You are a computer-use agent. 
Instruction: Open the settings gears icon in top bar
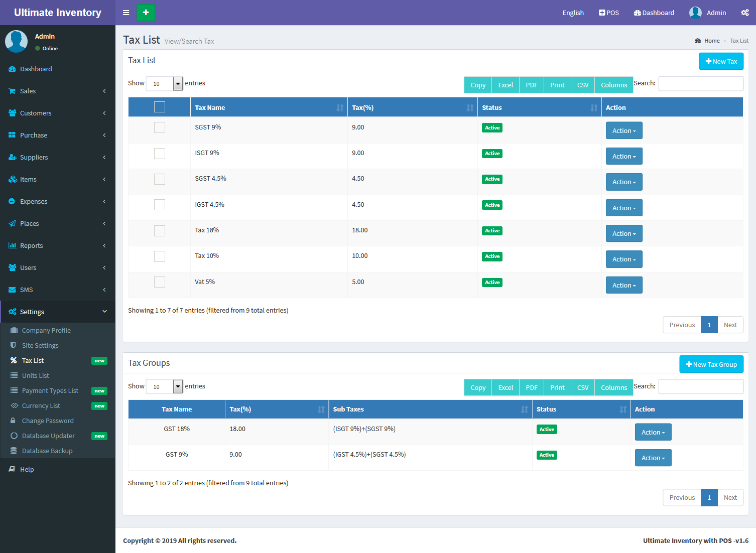pos(745,13)
